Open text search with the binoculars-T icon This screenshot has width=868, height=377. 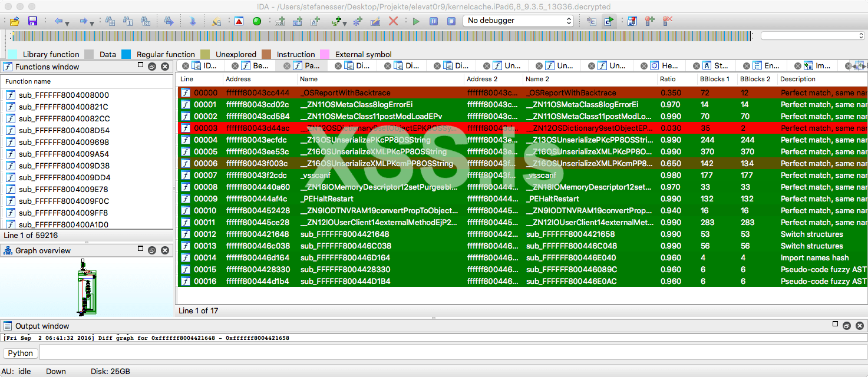(x=127, y=21)
